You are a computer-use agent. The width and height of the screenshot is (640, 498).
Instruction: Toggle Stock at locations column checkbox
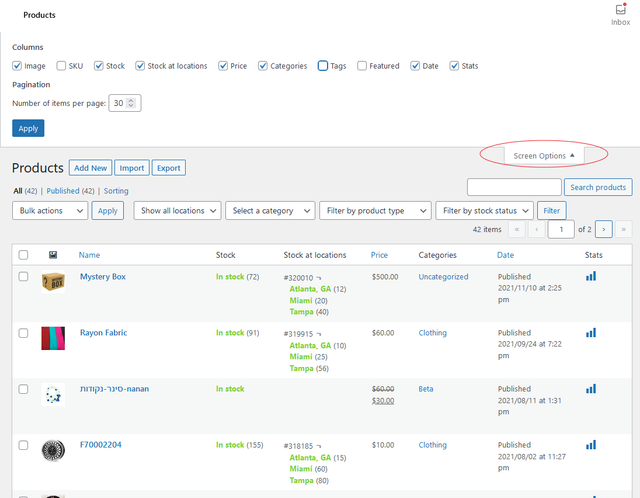coord(140,66)
